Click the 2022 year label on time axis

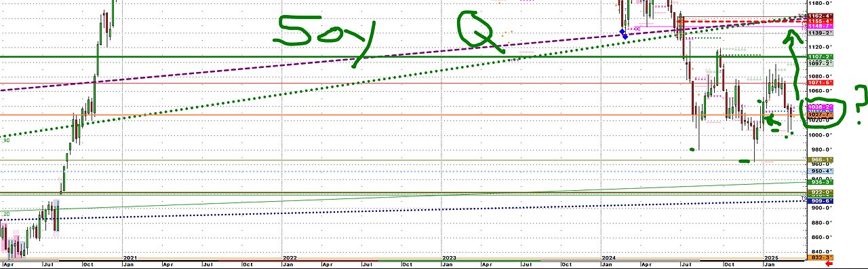tap(290, 258)
